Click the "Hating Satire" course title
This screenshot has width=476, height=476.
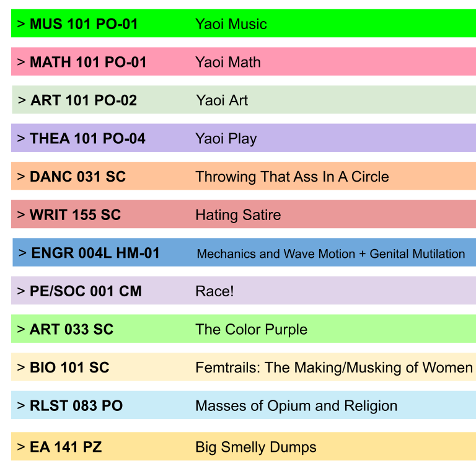[238, 215]
